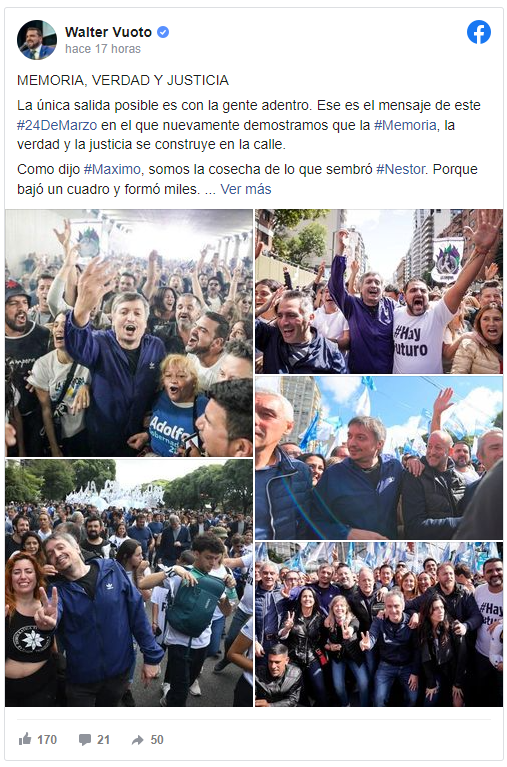507x767 pixels.
Task: View the 170 likes count
Action: 47,740
